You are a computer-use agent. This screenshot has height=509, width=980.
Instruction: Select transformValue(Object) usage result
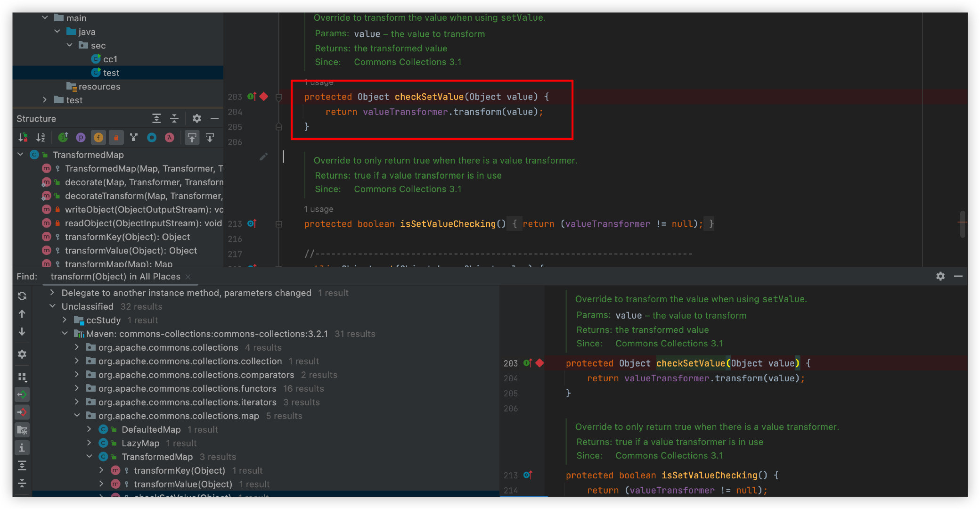[x=183, y=484]
